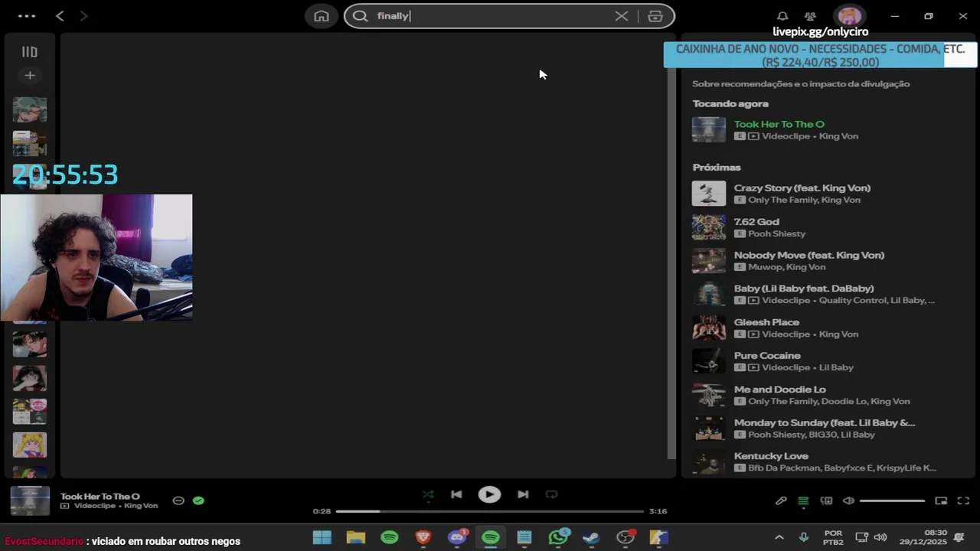
Task: Show hidden tray icons chevron
Action: (779, 538)
